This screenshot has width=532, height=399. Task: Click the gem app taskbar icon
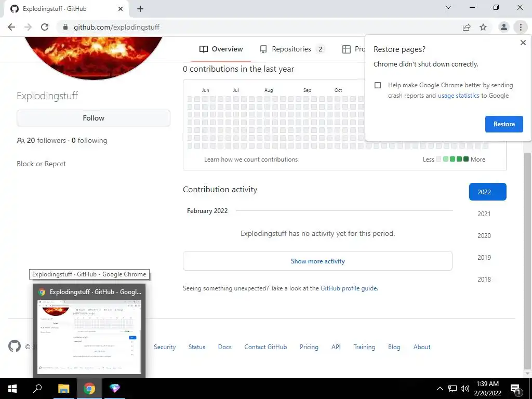pyautogui.click(x=115, y=389)
